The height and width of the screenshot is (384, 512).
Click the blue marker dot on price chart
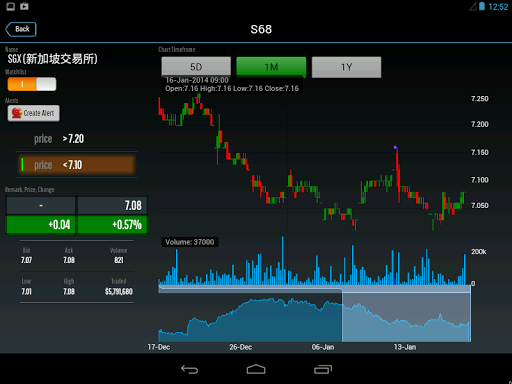[395, 147]
